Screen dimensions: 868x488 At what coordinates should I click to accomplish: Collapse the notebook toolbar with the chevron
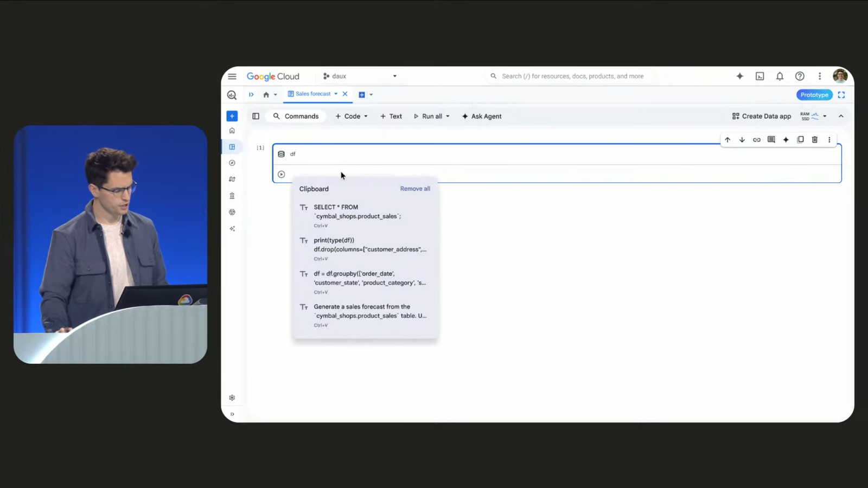click(841, 116)
